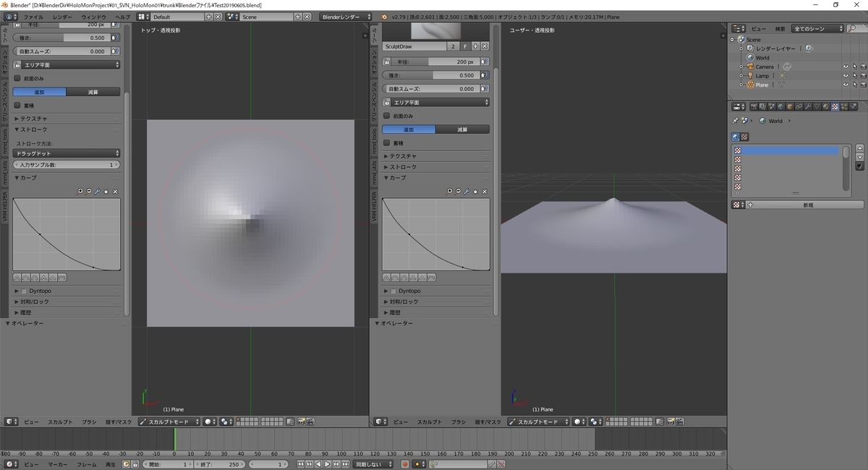Viewport: 868px width, 470px height.
Task: Enable Dyntopo checkbox in left panel
Action: [x=24, y=291]
